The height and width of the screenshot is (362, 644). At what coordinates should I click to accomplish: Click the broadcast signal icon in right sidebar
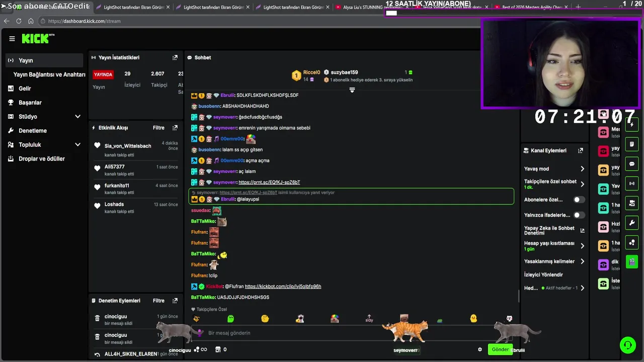point(632,184)
